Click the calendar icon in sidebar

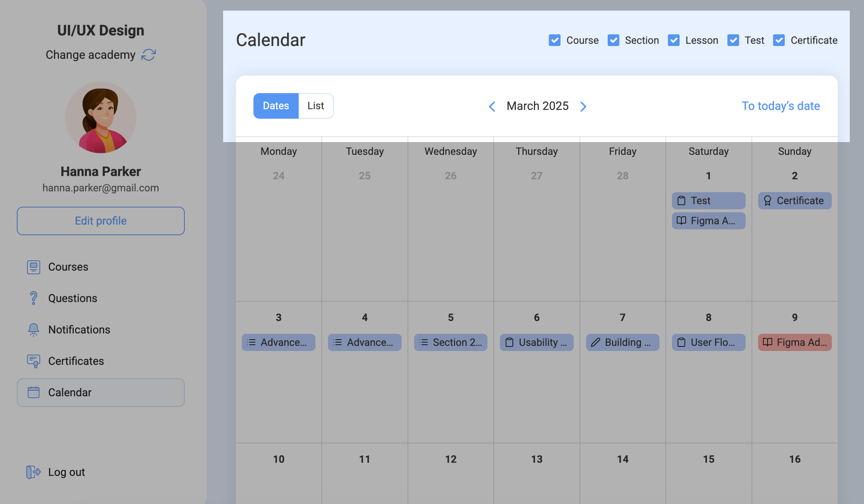(34, 392)
